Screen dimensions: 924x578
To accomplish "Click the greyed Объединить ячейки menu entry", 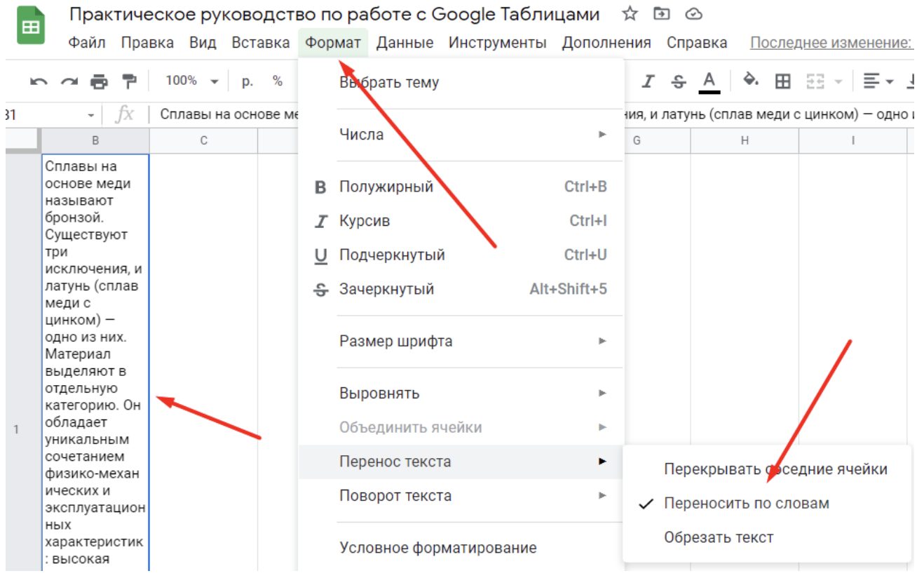I will (x=461, y=427).
